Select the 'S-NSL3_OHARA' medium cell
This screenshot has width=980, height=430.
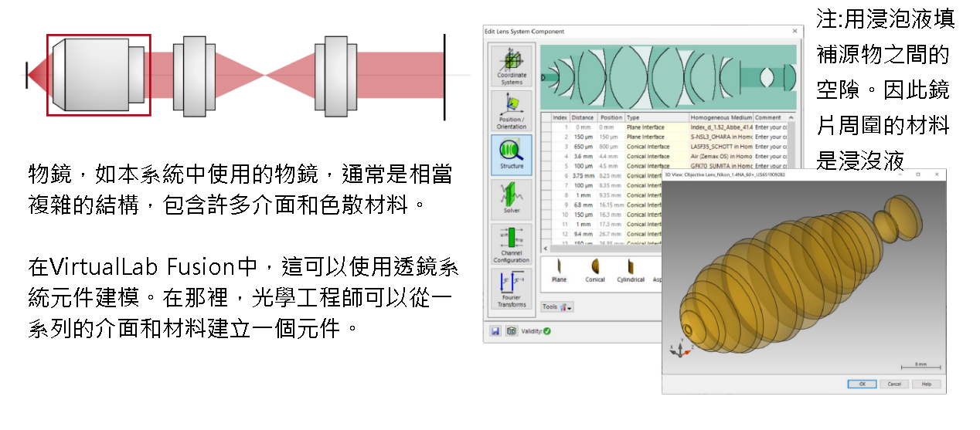point(720,137)
